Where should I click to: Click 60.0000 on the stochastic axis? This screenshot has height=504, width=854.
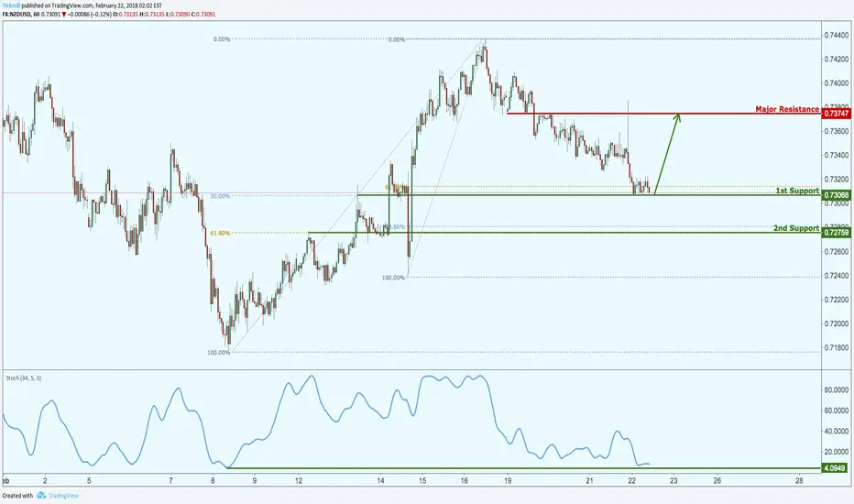pyautogui.click(x=836, y=411)
